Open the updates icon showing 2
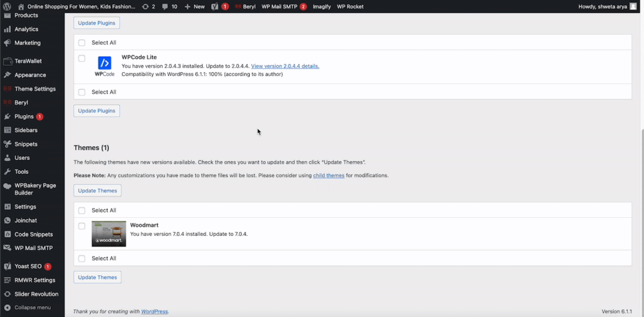Viewport: 644px width, 317px height. (x=145, y=6)
